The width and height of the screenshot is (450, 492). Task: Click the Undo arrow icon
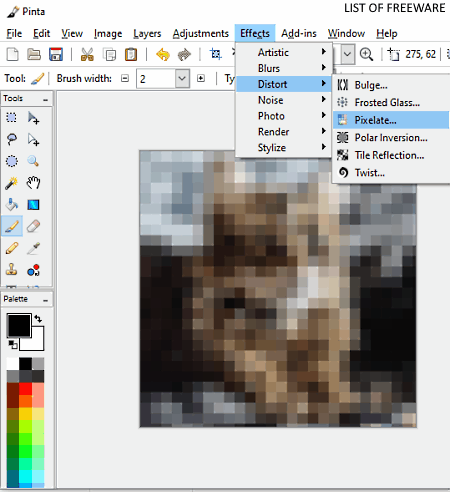[x=163, y=54]
